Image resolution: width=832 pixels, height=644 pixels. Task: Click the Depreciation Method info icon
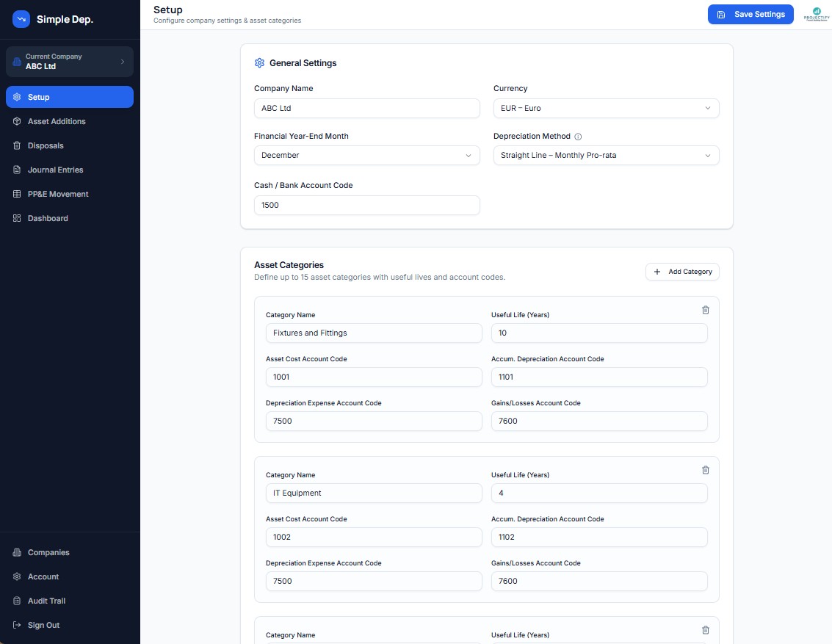[578, 137]
